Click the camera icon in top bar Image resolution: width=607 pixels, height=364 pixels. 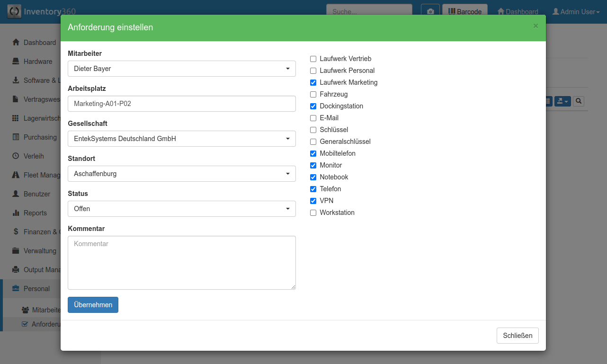[x=430, y=12]
